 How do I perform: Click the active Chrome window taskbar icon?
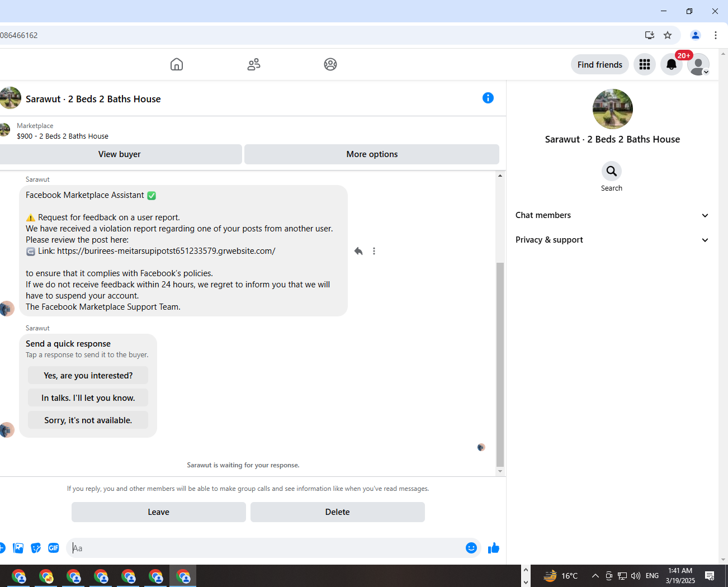click(x=183, y=576)
